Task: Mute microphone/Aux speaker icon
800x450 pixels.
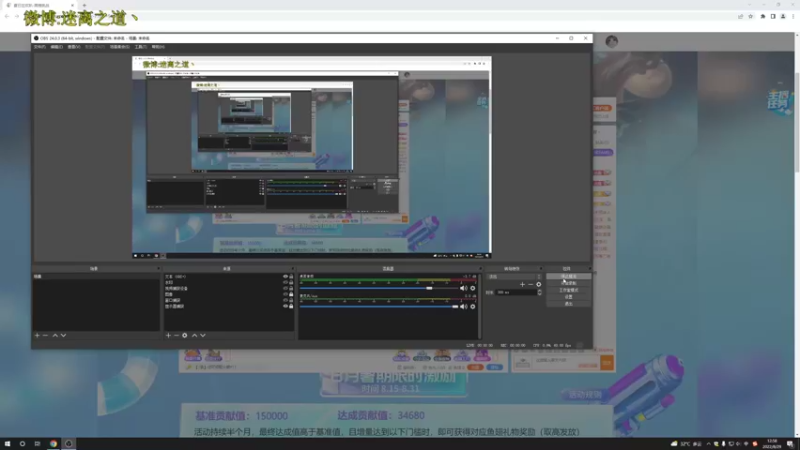Action: click(463, 307)
